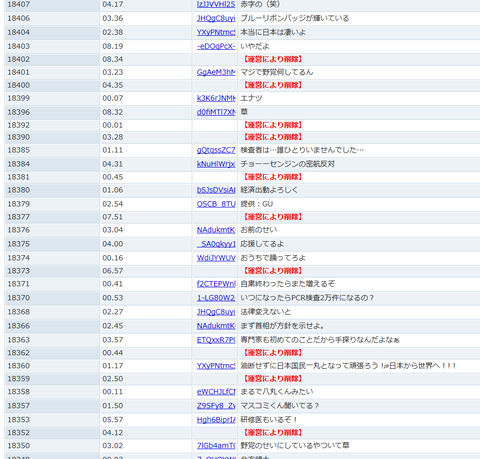Open the d0fiMTl7XN user link
The height and width of the screenshot is (459, 480).
[216, 112]
